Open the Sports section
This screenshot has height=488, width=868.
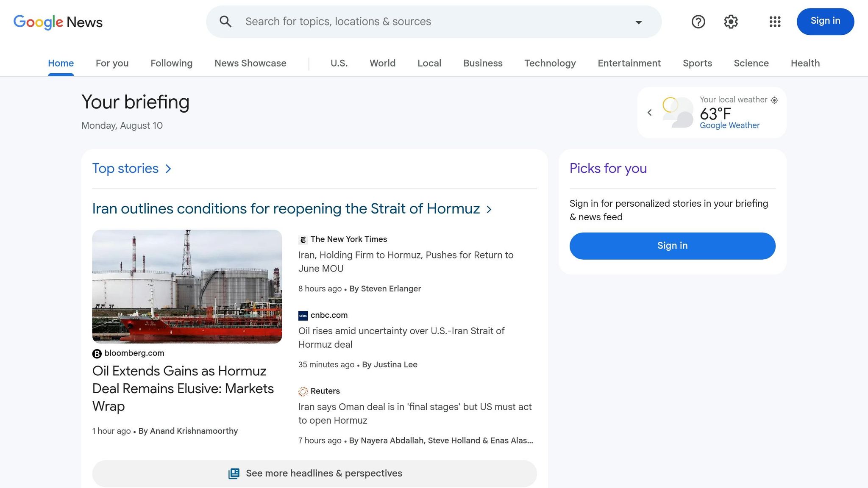pos(697,63)
